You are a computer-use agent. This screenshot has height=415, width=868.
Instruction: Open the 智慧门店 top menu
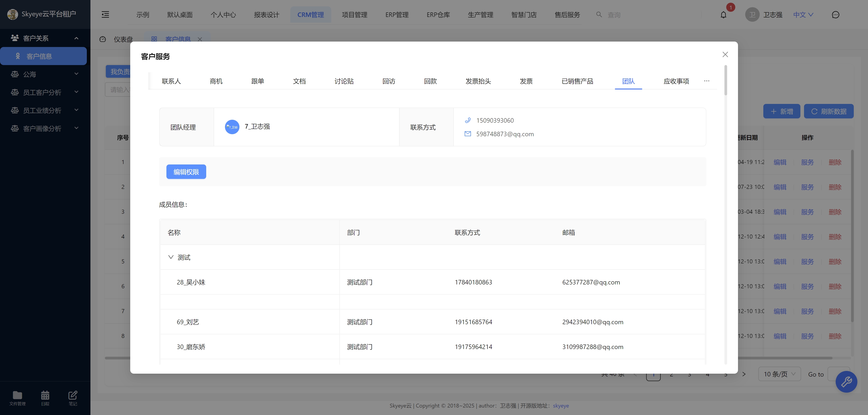524,15
